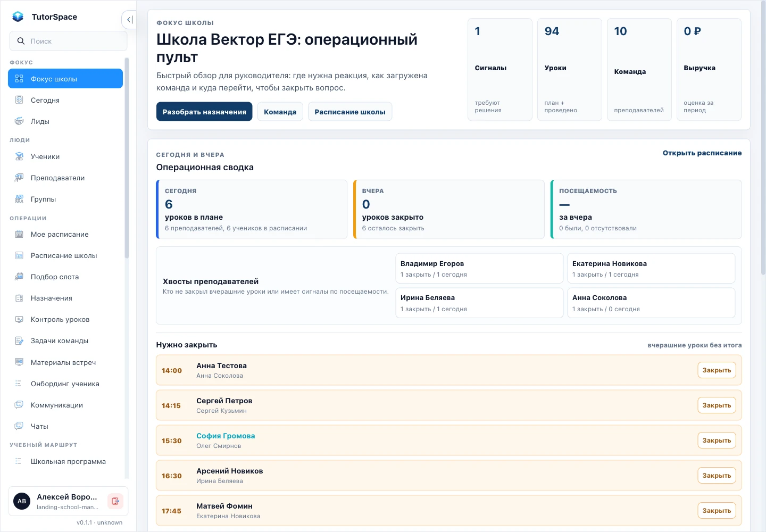The height and width of the screenshot is (532, 766).
Task: Open the Фокус школы menu item
Action: click(65, 79)
